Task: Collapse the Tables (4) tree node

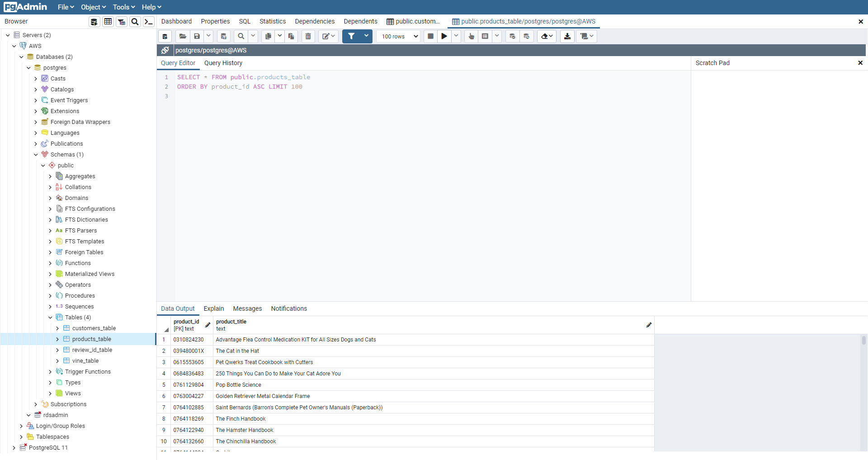Action: click(x=50, y=318)
